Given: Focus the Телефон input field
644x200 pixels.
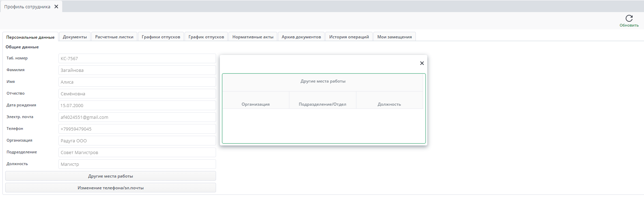Looking at the screenshot, I should [137, 129].
